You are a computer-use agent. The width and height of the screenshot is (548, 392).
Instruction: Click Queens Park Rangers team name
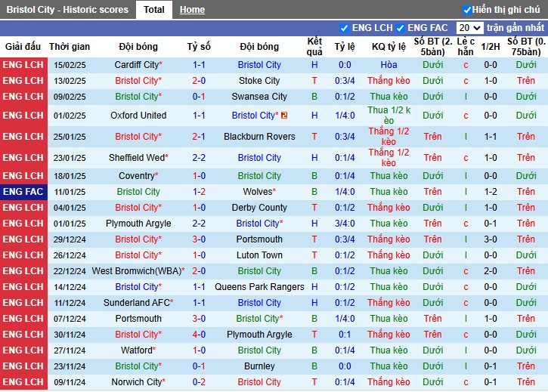tap(259, 287)
